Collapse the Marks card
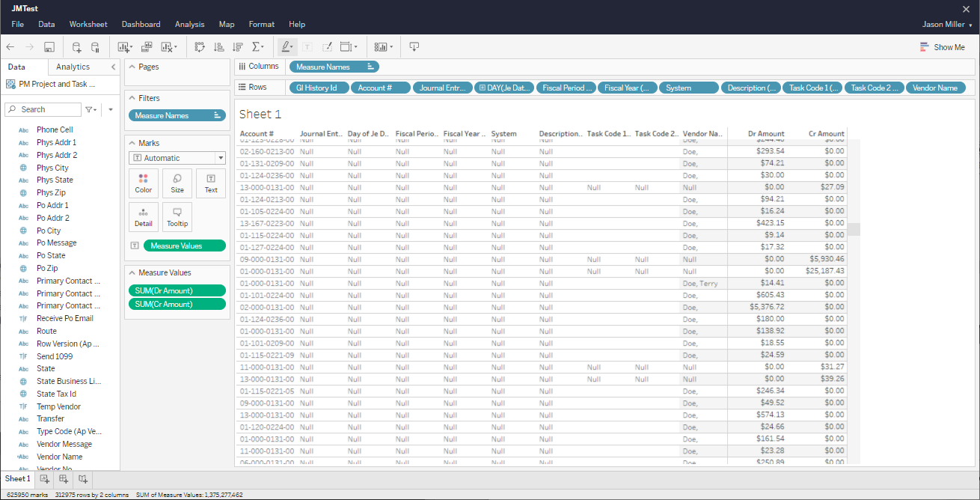This screenshot has width=980, height=500. point(132,143)
